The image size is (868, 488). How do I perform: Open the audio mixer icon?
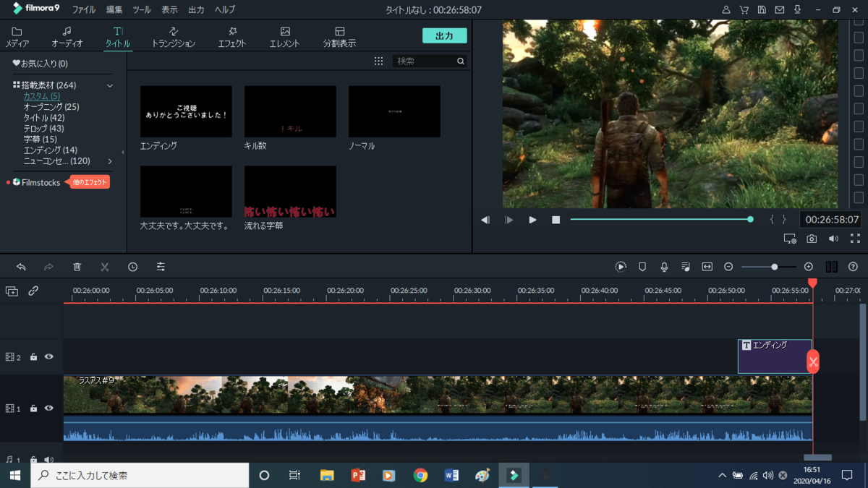click(x=686, y=267)
